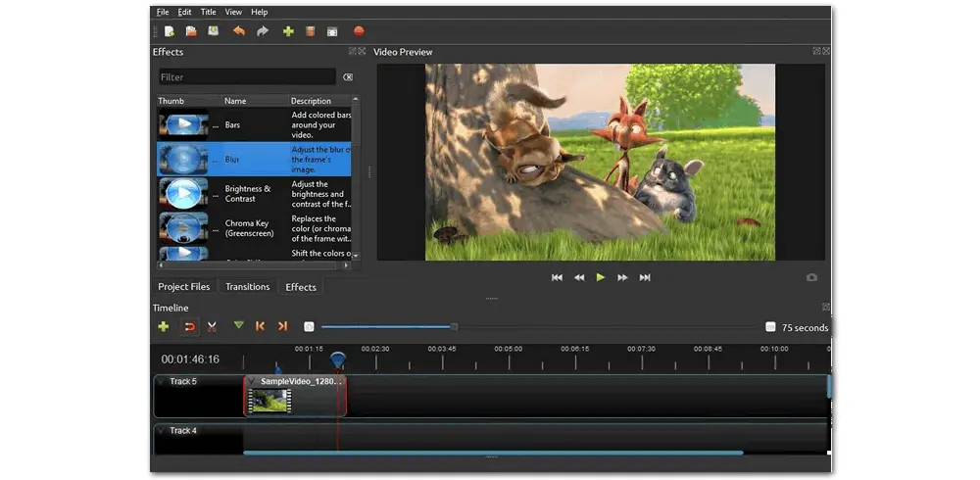The width and height of the screenshot is (980, 480).
Task: Select the Brightness & Contrast effect
Action: (254, 194)
